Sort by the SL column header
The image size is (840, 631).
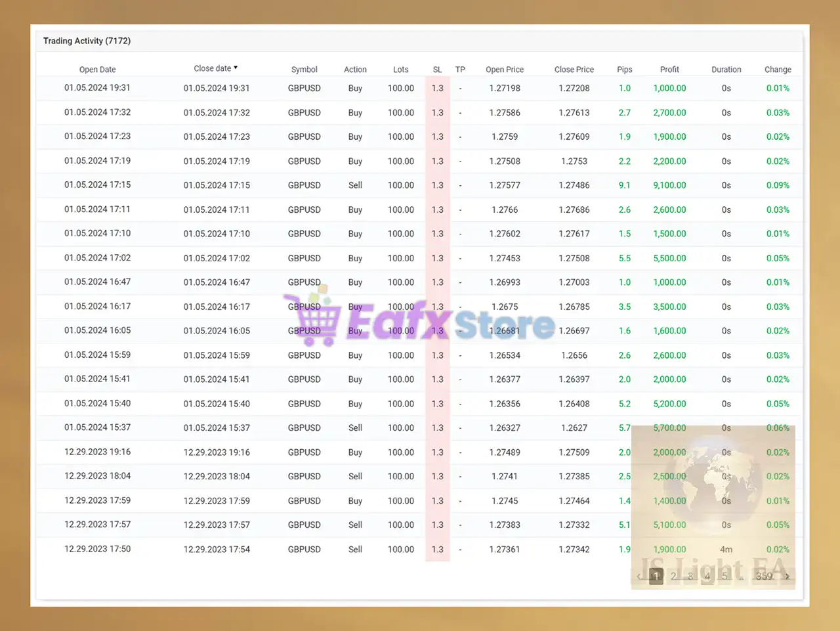438,70
